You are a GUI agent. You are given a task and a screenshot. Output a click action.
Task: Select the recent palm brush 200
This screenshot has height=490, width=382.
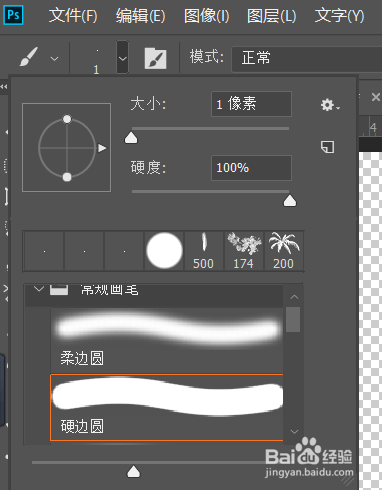pos(284,251)
